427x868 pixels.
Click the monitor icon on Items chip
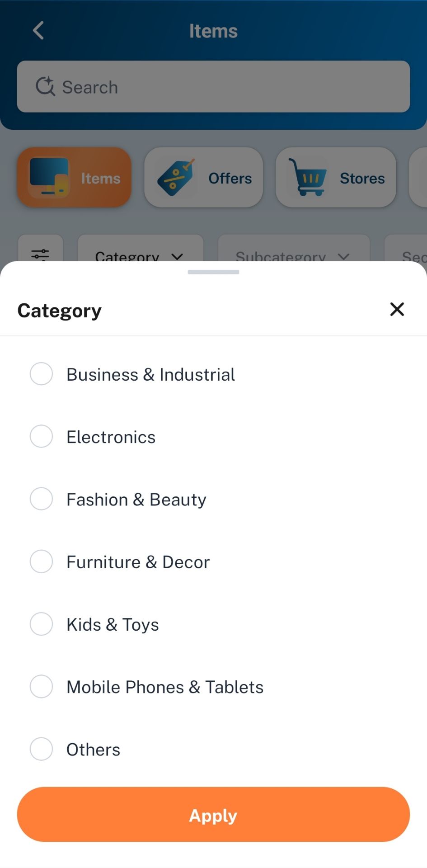pyautogui.click(x=49, y=177)
